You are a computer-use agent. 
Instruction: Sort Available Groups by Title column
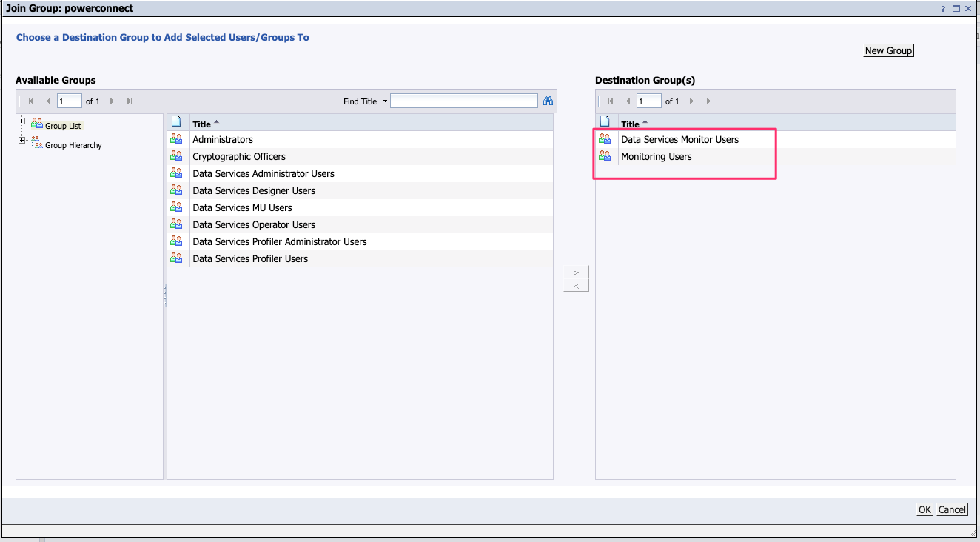[201, 124]
